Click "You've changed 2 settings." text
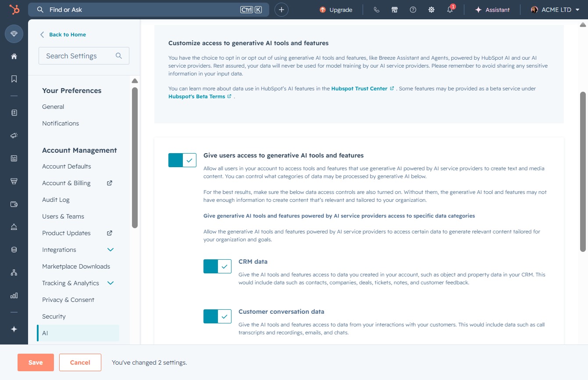Image resolution: width=588 pixels, height=380 pixels. click(150, 362)
